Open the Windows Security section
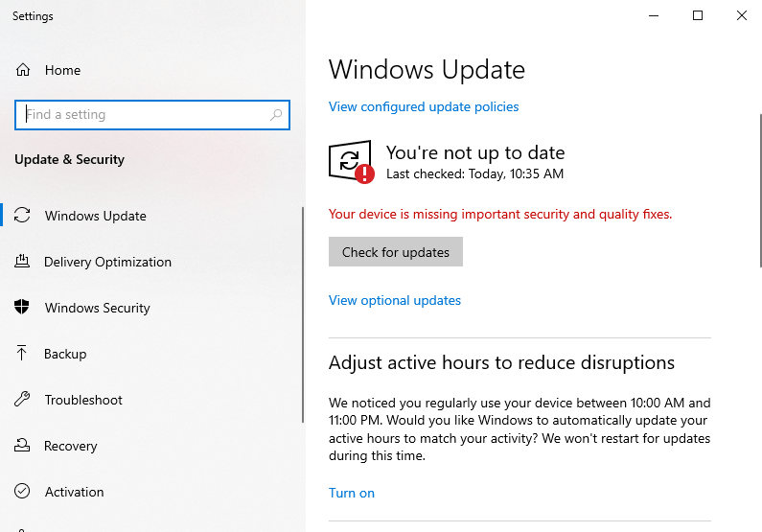762x532 pixels. click(x=151, y=308)
